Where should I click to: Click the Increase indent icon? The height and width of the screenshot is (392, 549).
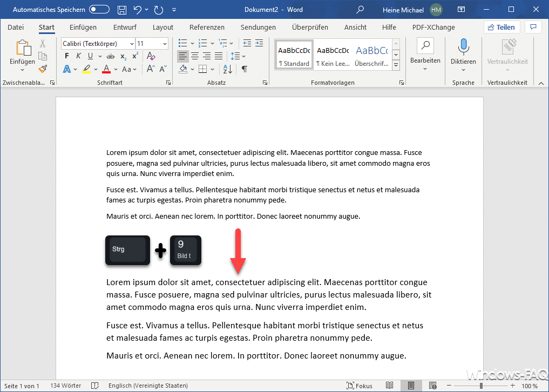click(259, 43)
